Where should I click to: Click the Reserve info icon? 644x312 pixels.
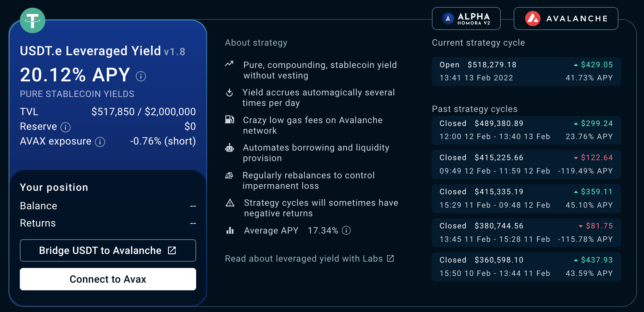(65, 127)
